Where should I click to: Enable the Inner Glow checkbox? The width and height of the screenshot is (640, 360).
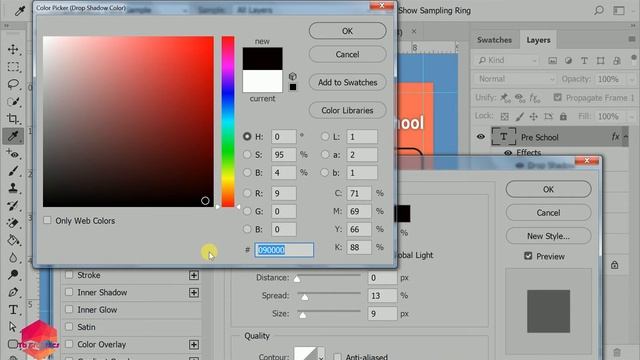coord(69,309)
